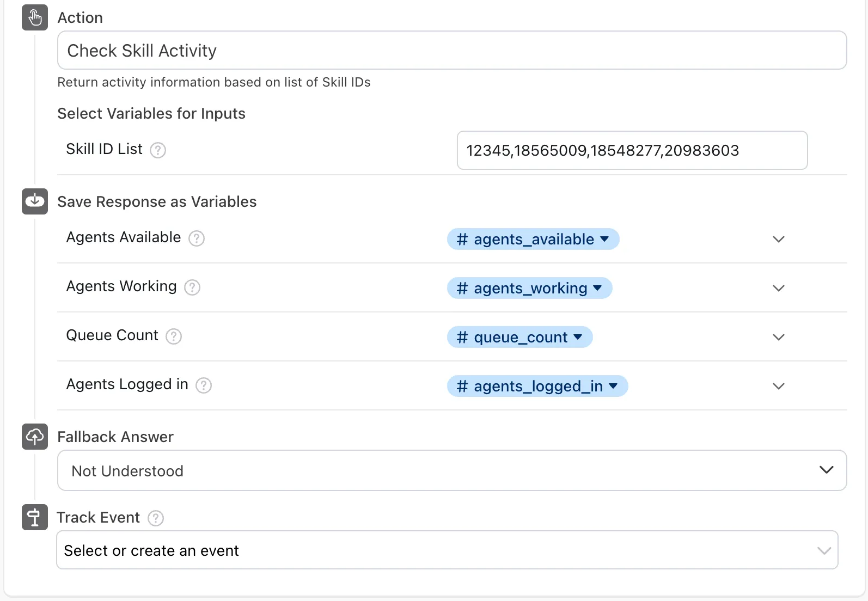868x601 pixels.
Task: Expand the Agents Logged in row chevron
Action: (779, 386)
